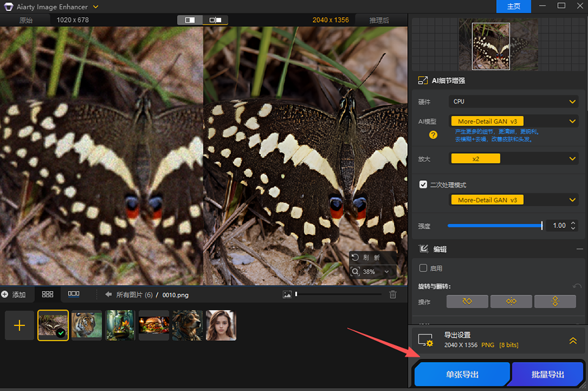Click the 0010.png filename text
Screen dimensions: 588x391
pyautogui.click(x=175, y=295)
